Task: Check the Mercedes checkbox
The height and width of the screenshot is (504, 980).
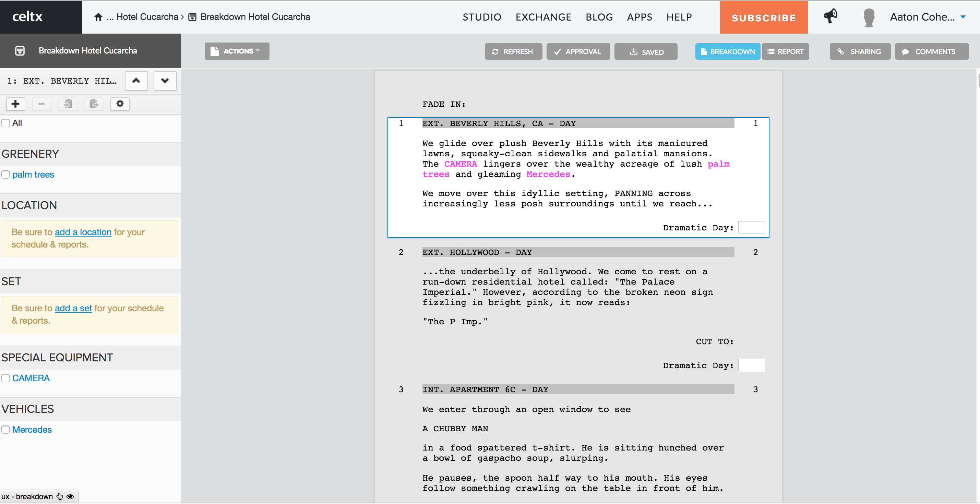Action: pos(5,430)
